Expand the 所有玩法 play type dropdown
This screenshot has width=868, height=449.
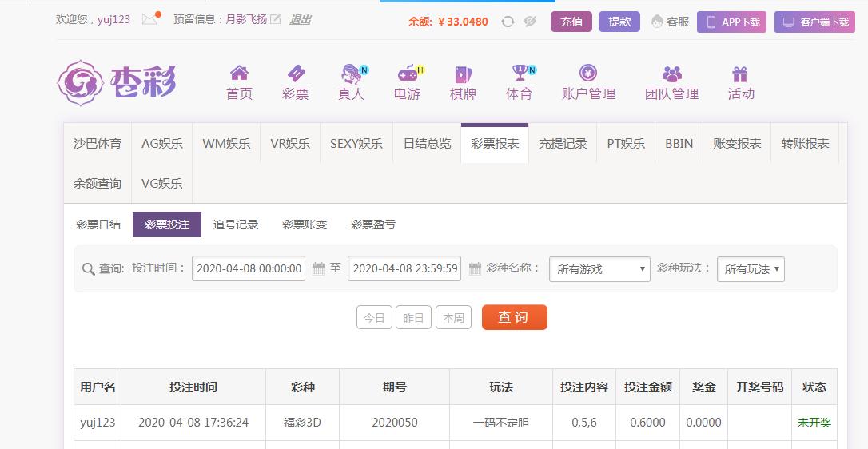click(x=751, y=269)
